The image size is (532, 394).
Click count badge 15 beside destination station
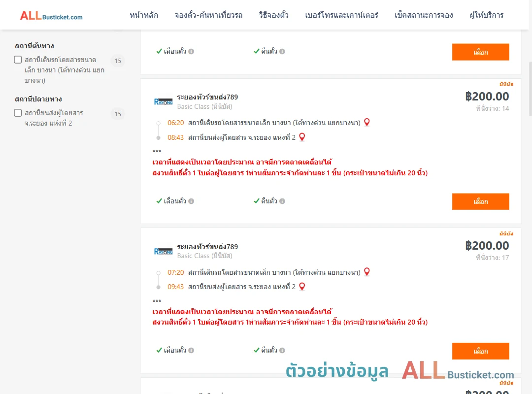[x=118, y=114]
